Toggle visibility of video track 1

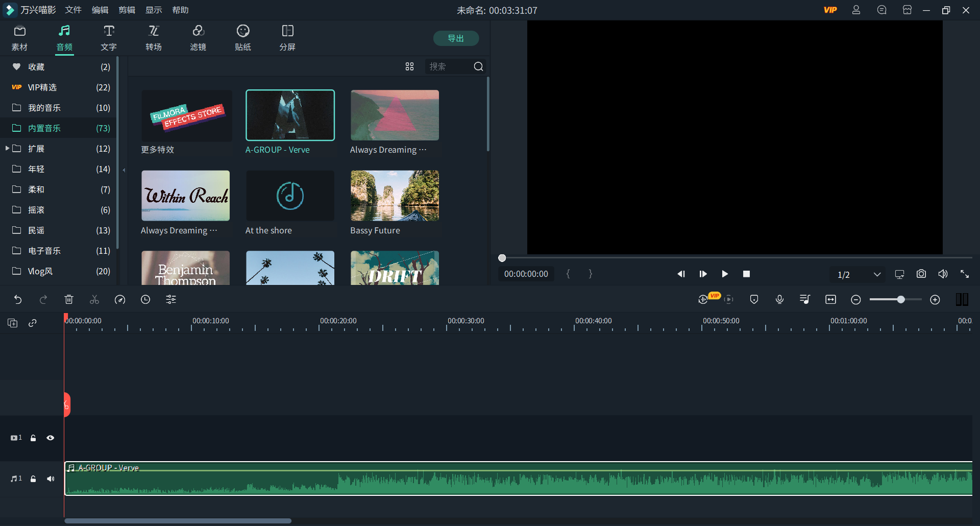pyautogui.click(x=51, y=438)
